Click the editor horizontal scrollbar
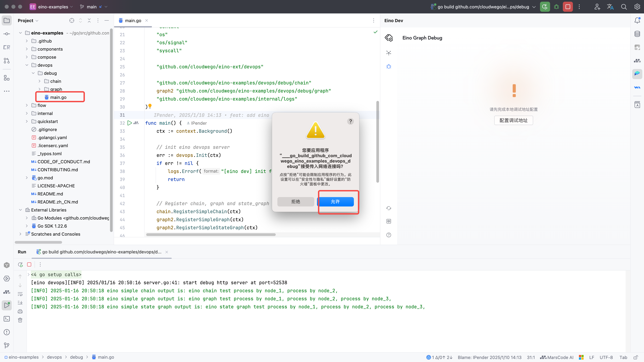 tap(211, 235)
